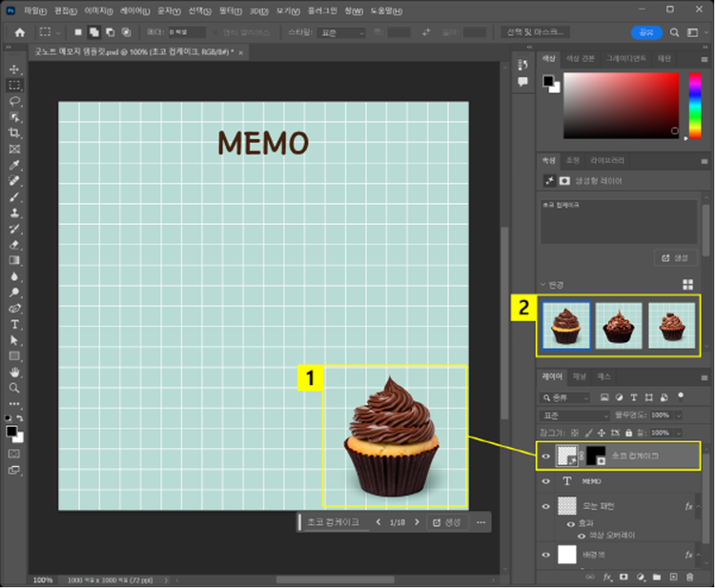Click inside the red color picker field
This screenshot has width=715, height=588.
point(620,105)
